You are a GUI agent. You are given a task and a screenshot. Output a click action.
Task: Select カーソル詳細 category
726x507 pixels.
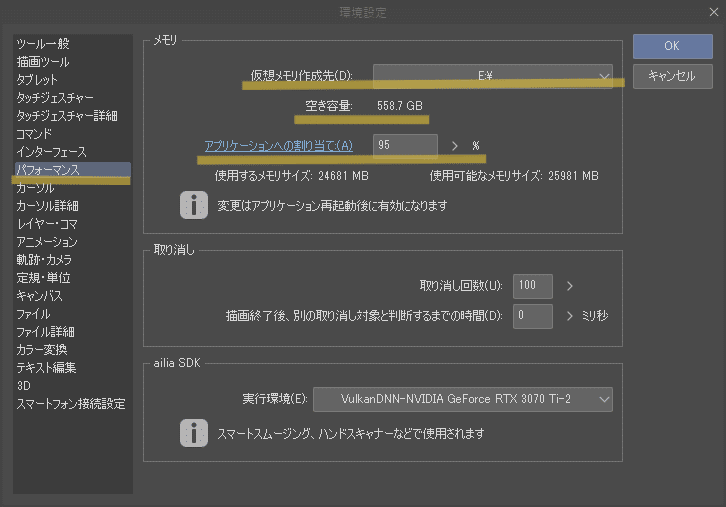point(47,206)
